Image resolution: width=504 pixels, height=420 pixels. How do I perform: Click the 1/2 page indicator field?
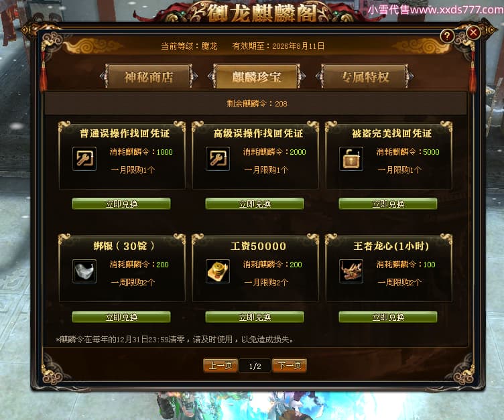coord(255,366)
